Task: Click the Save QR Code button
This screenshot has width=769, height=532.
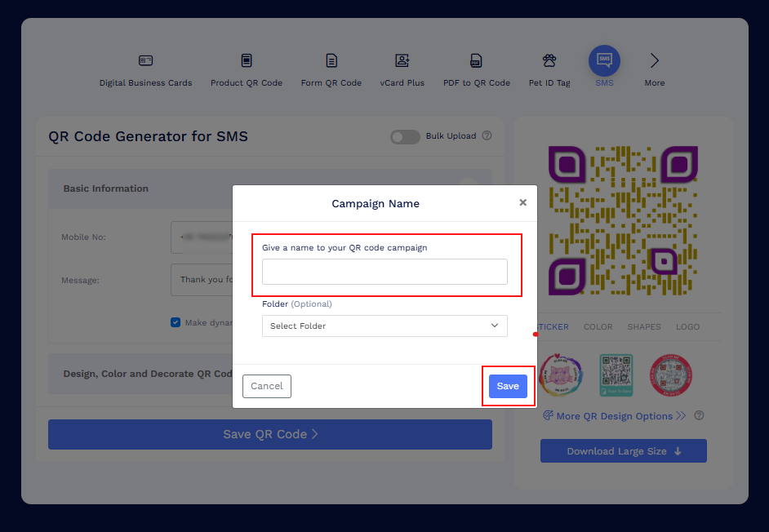Action: click(270, 434)
